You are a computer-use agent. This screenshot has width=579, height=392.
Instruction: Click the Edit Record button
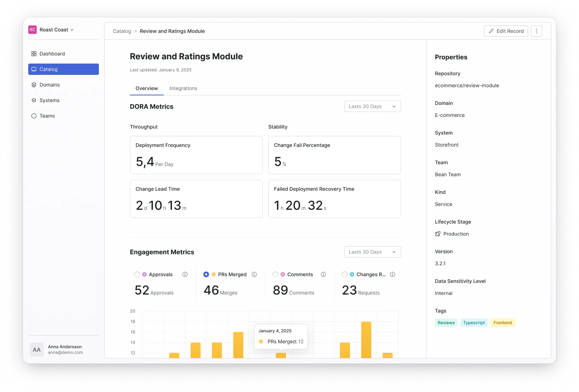(x=506, y=31)
